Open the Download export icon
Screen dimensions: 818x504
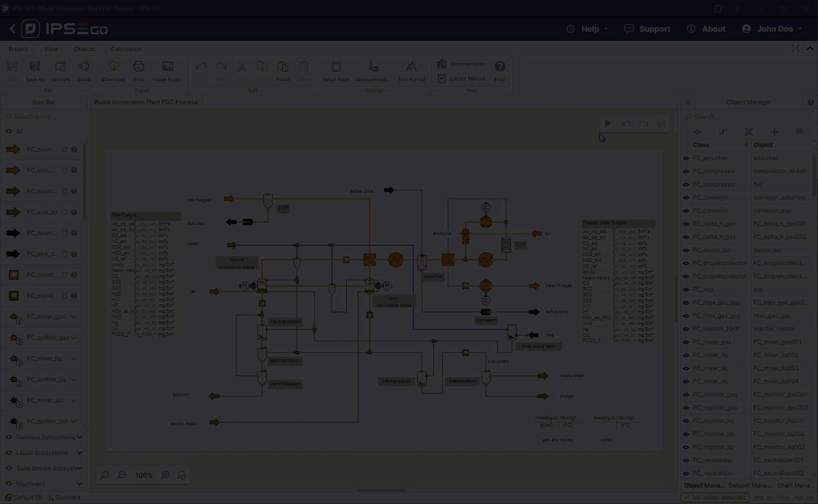(113, 71)
